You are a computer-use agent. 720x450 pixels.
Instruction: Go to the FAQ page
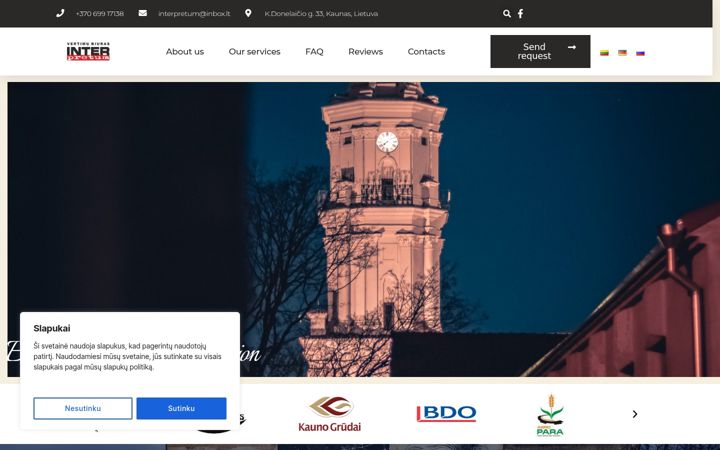pos(314,52)
